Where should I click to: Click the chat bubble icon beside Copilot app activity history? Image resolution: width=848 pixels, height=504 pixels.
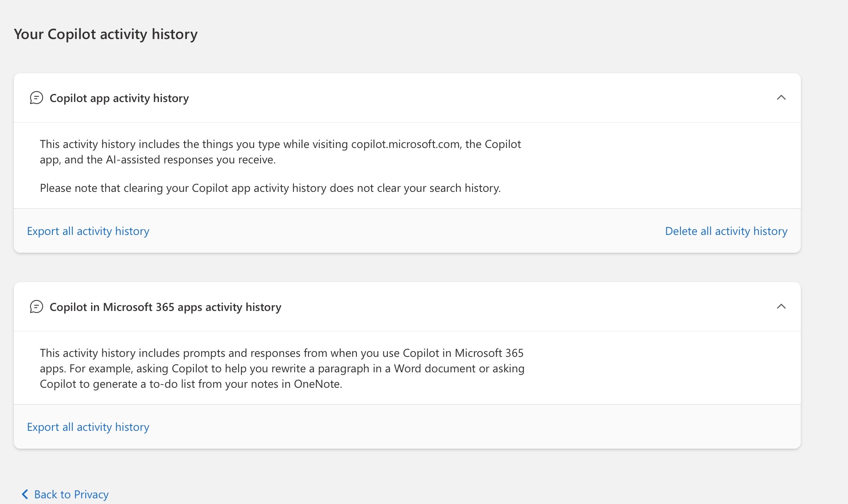[36, 98]
